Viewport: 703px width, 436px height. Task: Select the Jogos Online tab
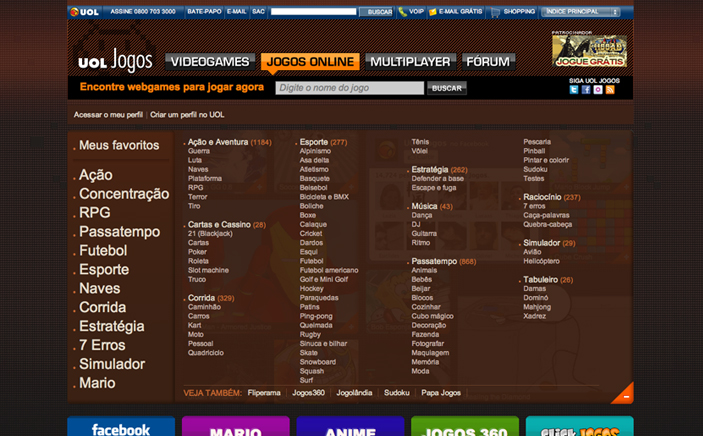tap(310, 61)
